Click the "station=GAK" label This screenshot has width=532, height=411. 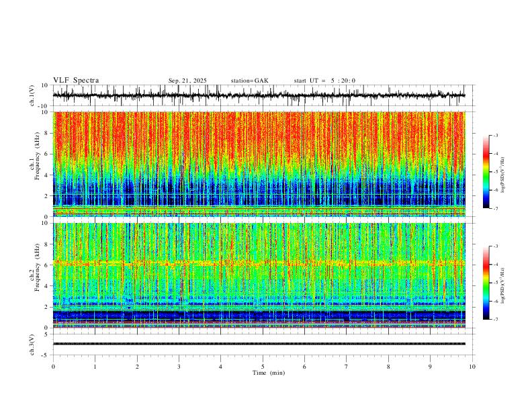tap(249, 81)
